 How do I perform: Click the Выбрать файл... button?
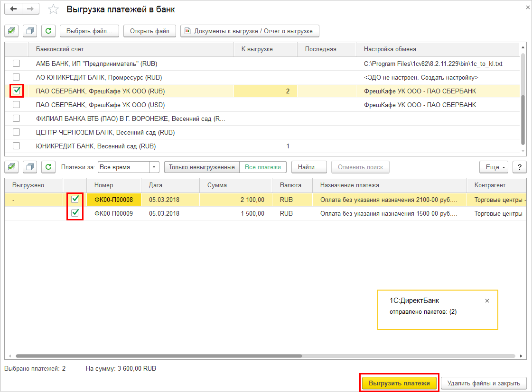point(89,31)
